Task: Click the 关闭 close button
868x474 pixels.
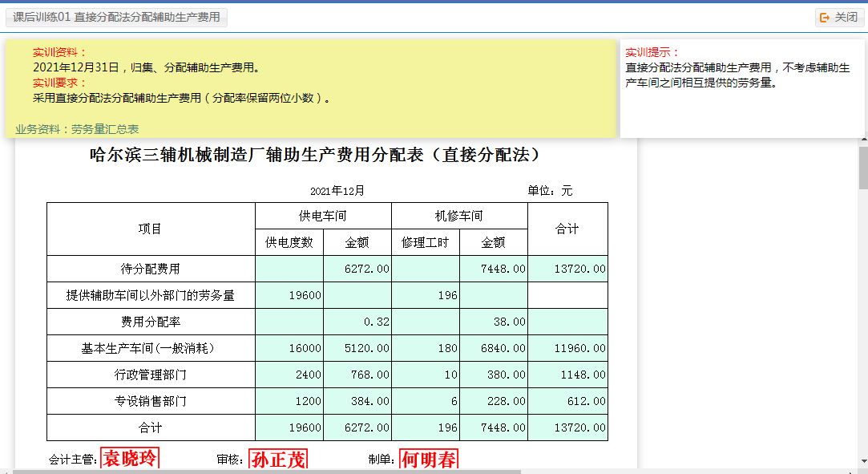Action: 839,17
